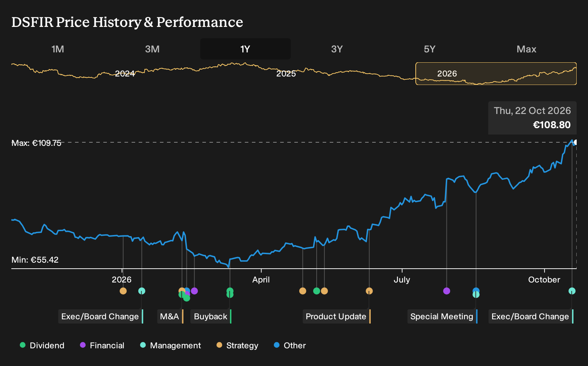Select the teal Management marker above the leftmost Exec/Board Change label
Viewport: 588px width, 366px height.
[142, 291]
